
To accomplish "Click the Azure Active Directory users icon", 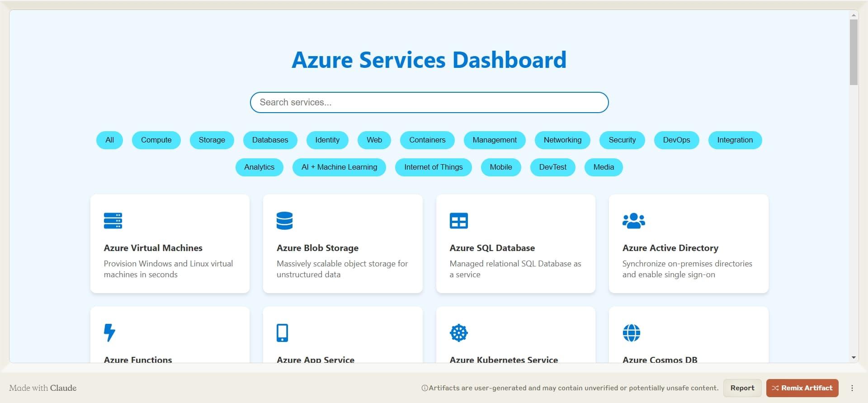I will (x=633, y=221).
